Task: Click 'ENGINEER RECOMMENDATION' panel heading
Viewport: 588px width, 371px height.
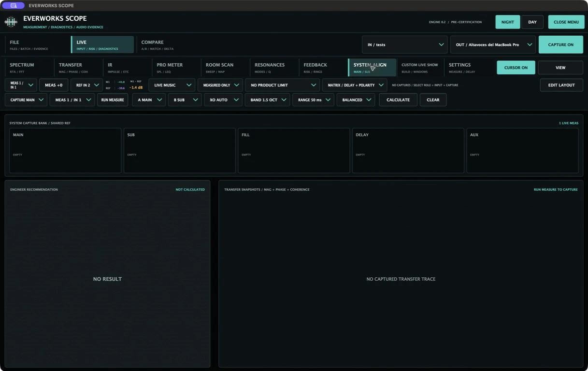Action: 34,189
